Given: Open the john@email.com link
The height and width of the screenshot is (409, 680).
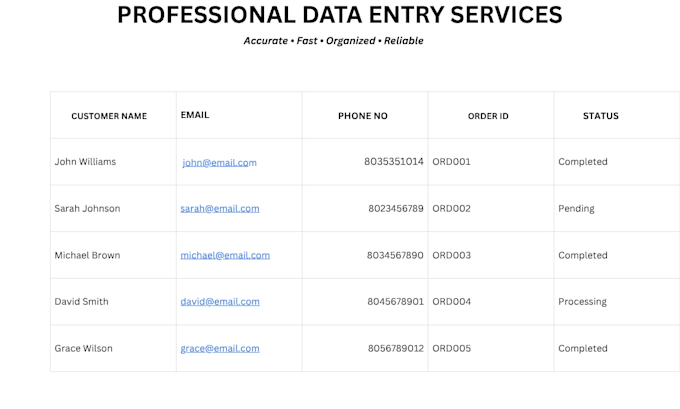Looking at the screenshot, I should [219, 163].
